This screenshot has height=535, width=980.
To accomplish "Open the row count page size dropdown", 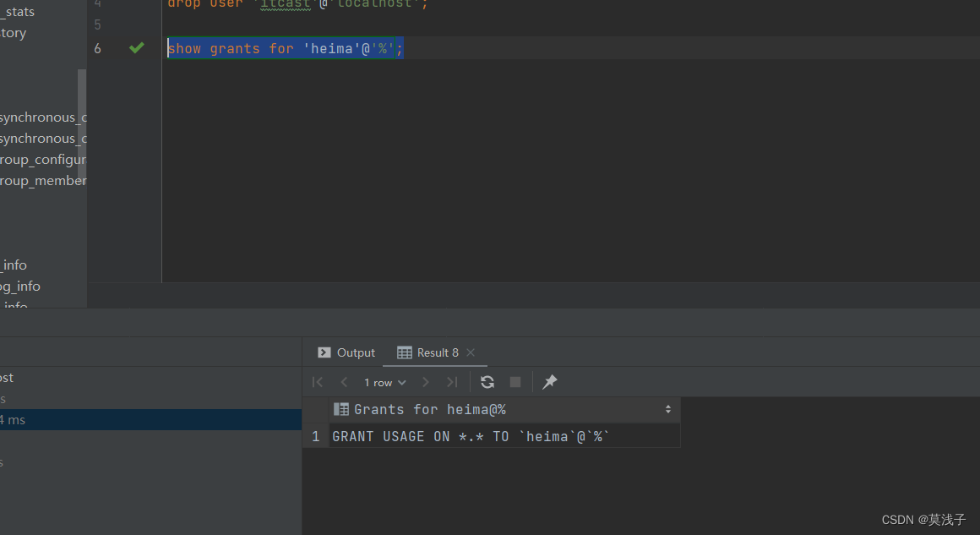I will (384, 382).
